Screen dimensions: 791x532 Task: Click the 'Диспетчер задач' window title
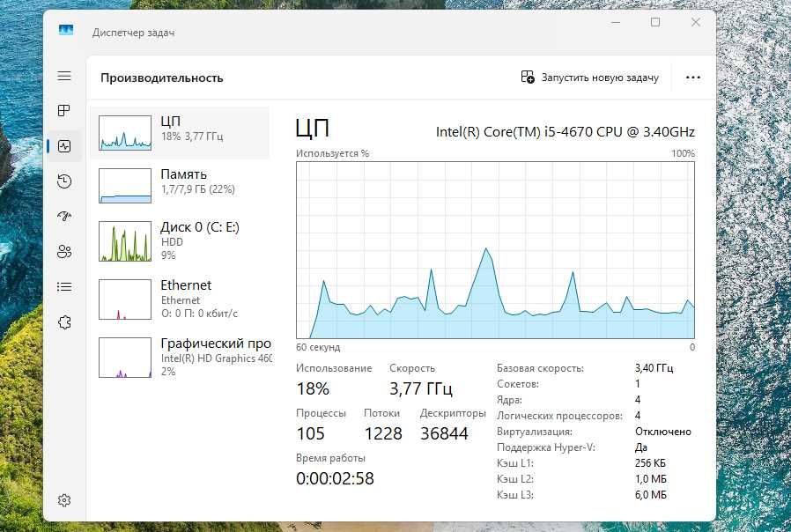[134, 33]
